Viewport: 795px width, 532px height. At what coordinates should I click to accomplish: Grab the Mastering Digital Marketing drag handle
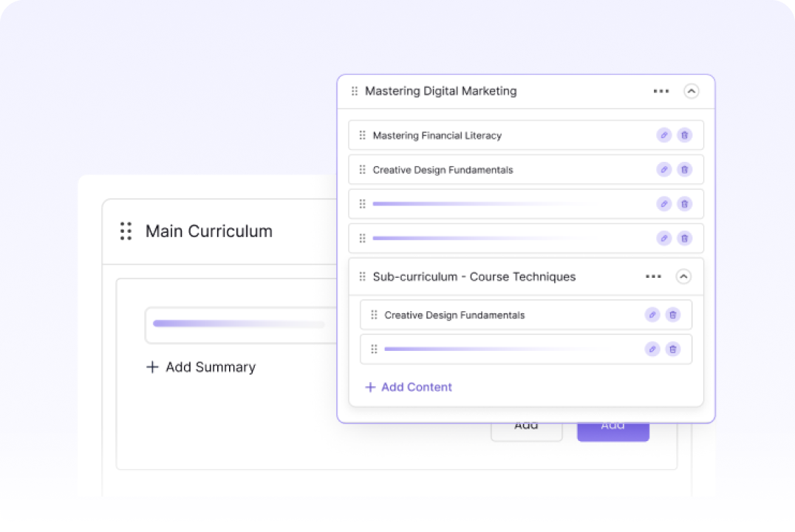coord(355,92)
